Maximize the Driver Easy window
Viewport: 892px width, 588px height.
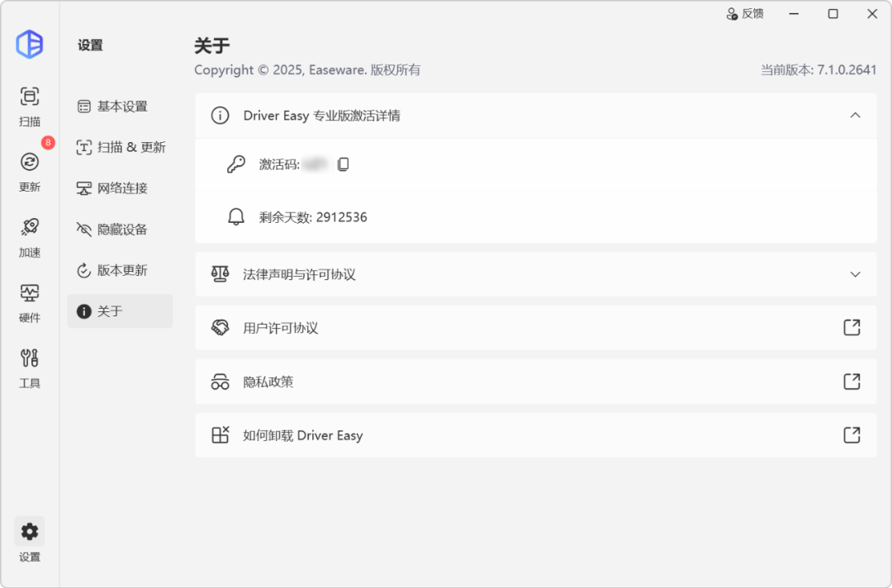[833, 14]
